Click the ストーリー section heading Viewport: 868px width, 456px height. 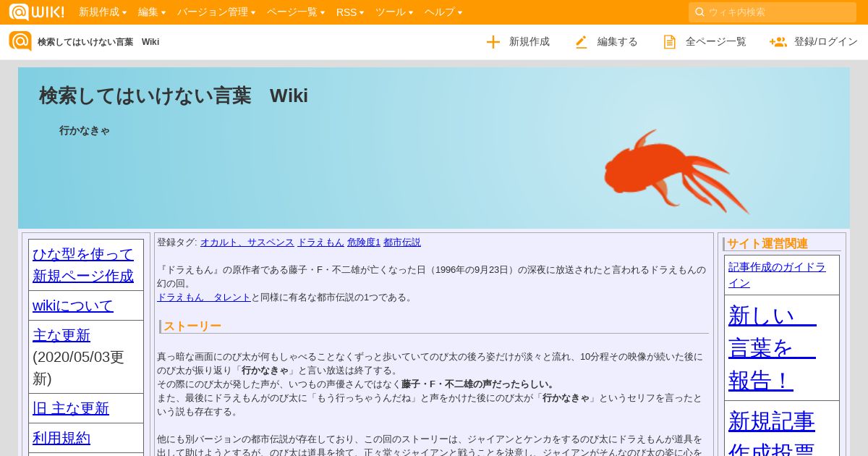(192, 326)
